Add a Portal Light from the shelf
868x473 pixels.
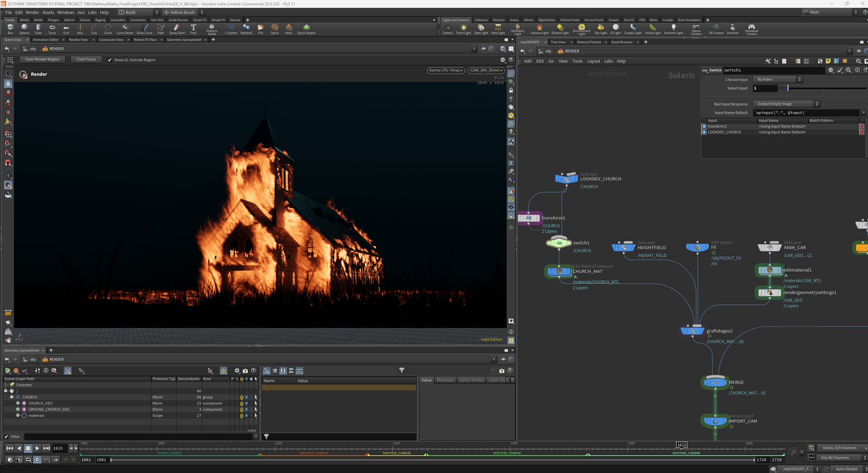[x=652, y=29]
